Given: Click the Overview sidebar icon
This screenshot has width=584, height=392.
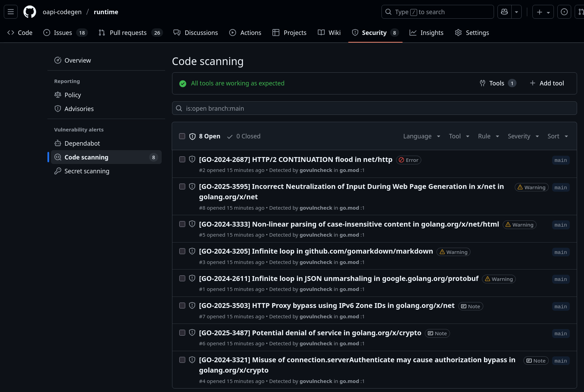Looking at the screenshot, I should coord(58,60).
